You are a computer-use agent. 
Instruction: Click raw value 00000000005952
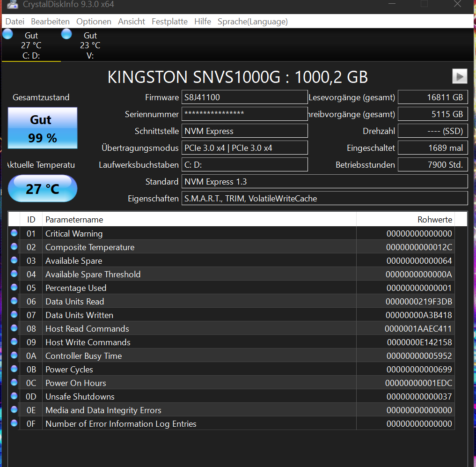point(419,356)
